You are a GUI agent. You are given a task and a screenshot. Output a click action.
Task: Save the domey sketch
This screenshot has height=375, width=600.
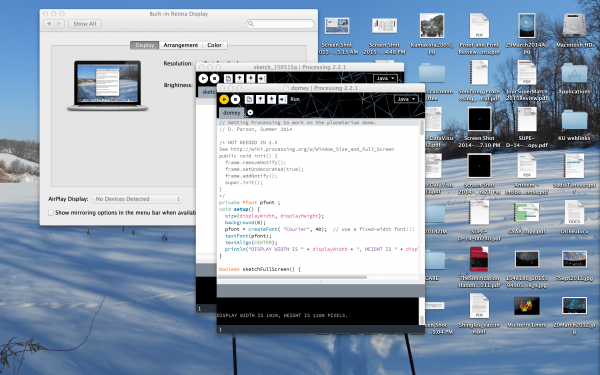pyautogui.click(x=271, y=99)
